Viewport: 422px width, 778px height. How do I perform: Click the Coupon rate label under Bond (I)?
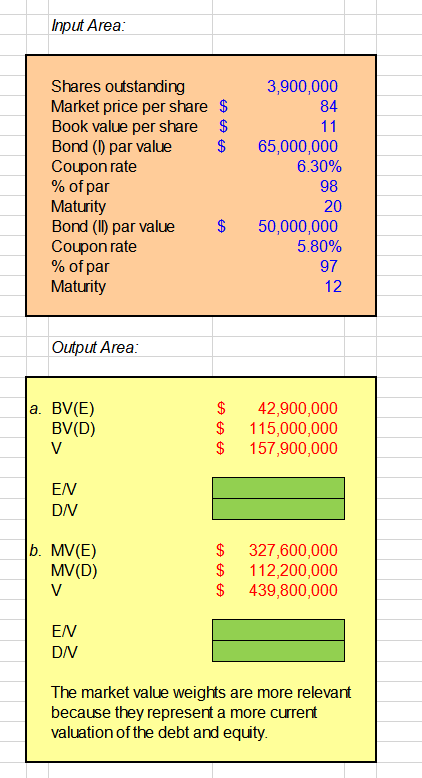94,166
